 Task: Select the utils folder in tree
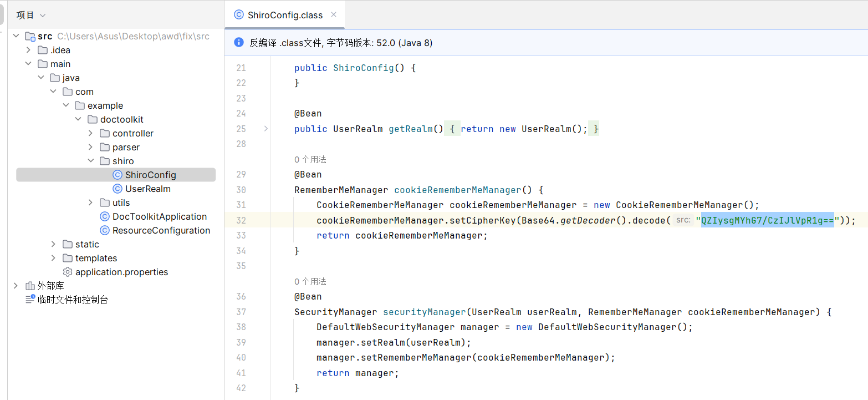click(121, 202)
